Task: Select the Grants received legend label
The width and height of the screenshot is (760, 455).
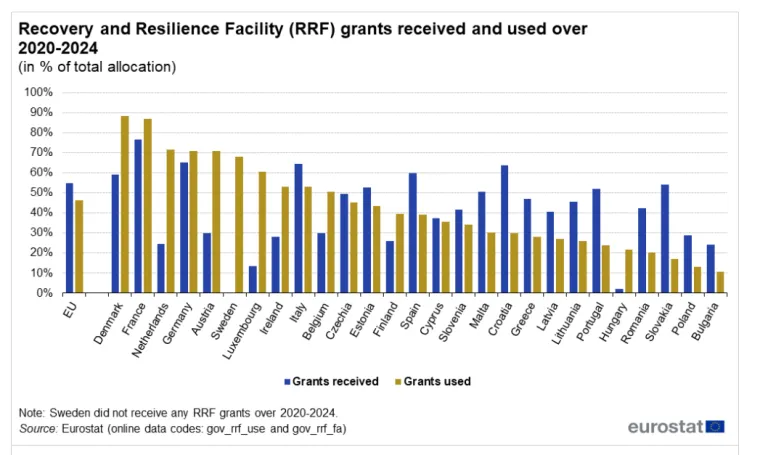Action: coord(335,381)
